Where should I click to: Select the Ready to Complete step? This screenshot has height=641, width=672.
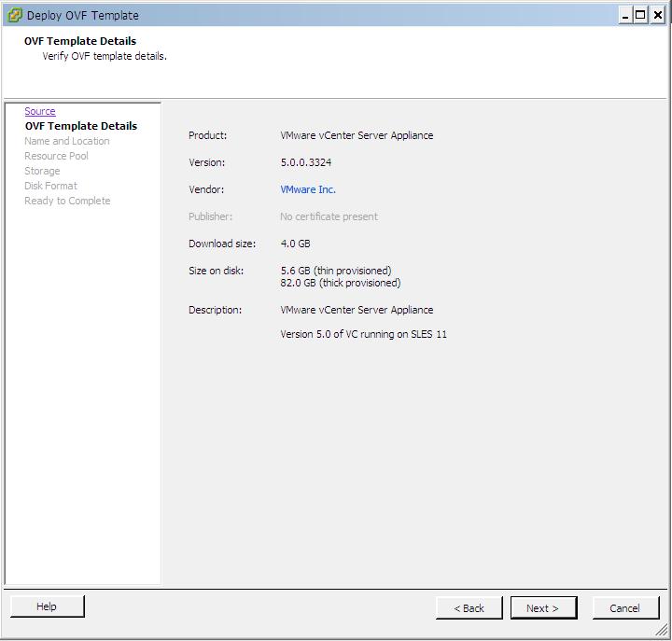(67, 201)
